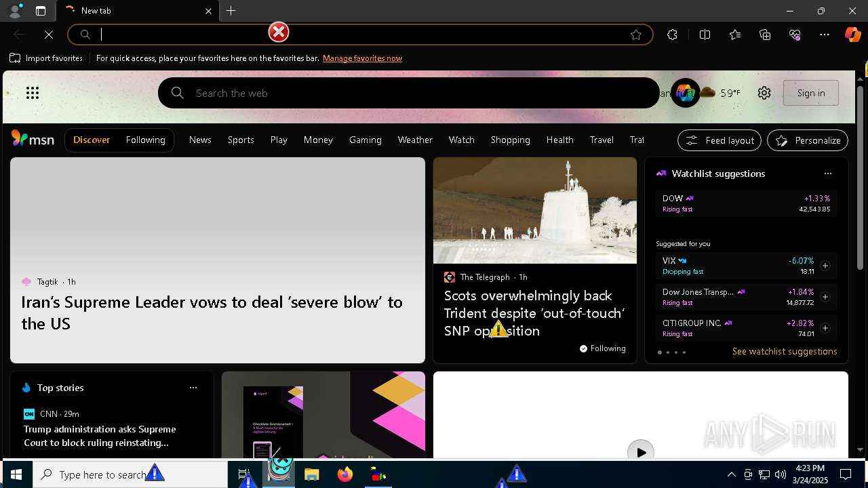This screenshot has width=868, height=488.
Task: Launch Firefox from the taskbar
Action: point(345,474)
